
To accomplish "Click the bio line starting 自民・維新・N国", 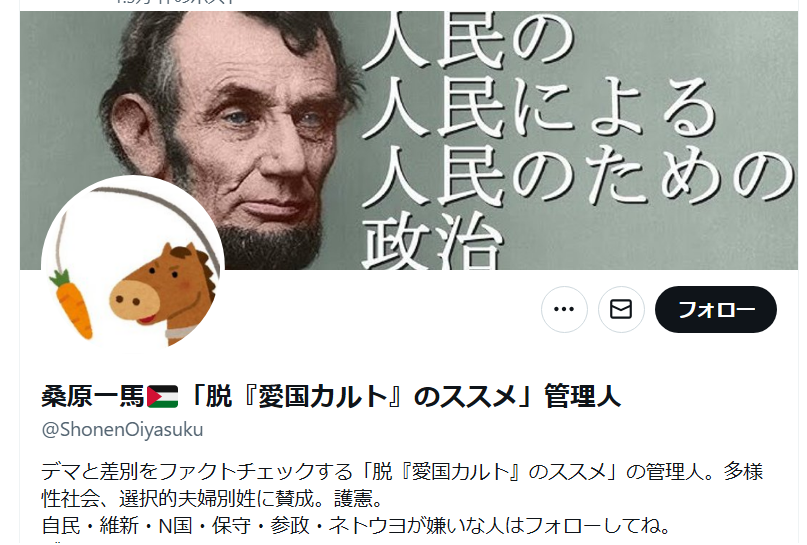I will pos(356,525).
